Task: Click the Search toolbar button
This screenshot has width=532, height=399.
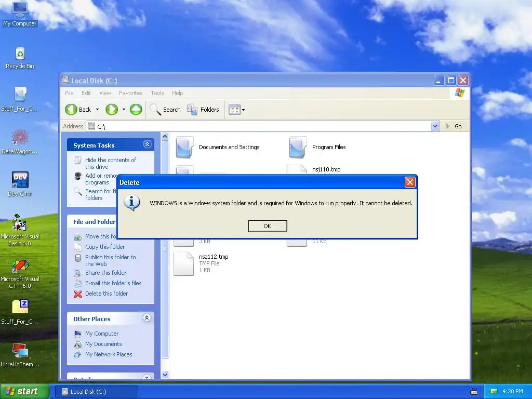Action: [x=165, y=109]
